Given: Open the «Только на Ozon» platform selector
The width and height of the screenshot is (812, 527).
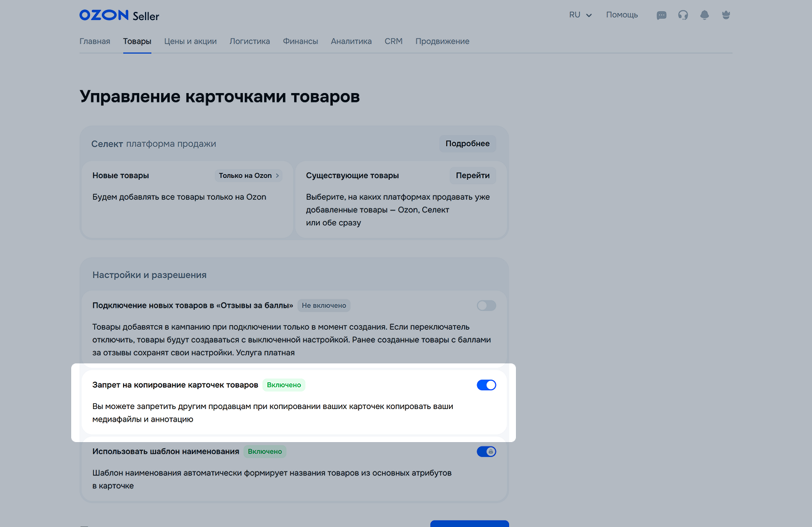Looking at the screenshot, I should [x=249, y=175].
